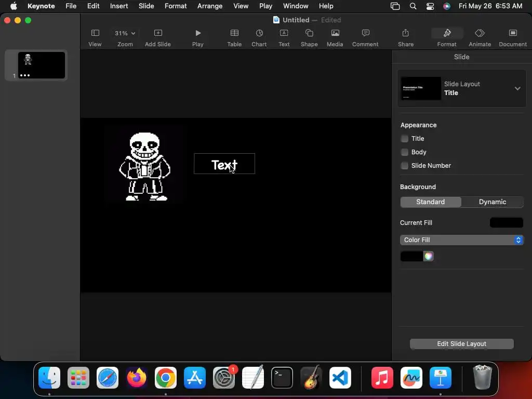Image resolution: width=532 pixels, height=399 pixels.
Task: Open the Arrange menu
Action: 210,6
